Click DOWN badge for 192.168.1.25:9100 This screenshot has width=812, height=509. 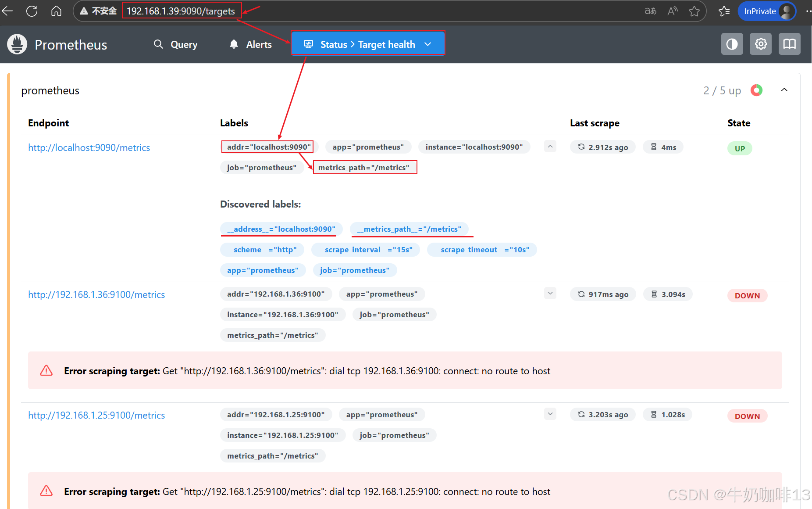click(748, 416)
